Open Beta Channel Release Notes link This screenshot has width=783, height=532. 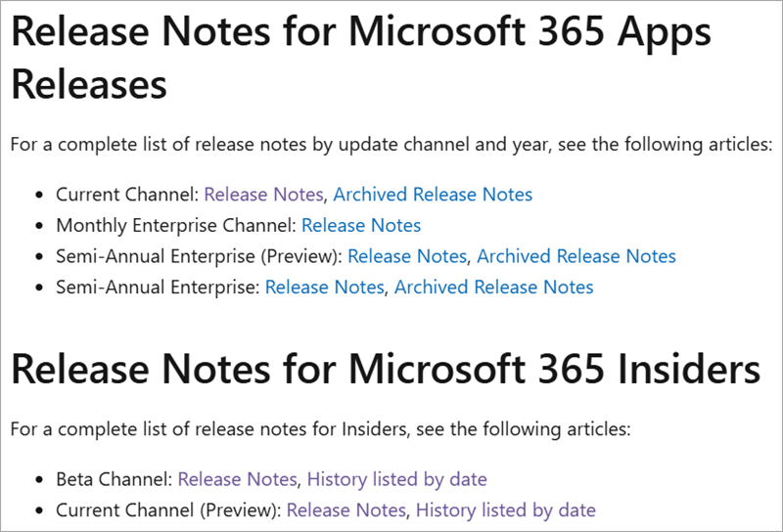pyautogui.click(x=237, y=479)
